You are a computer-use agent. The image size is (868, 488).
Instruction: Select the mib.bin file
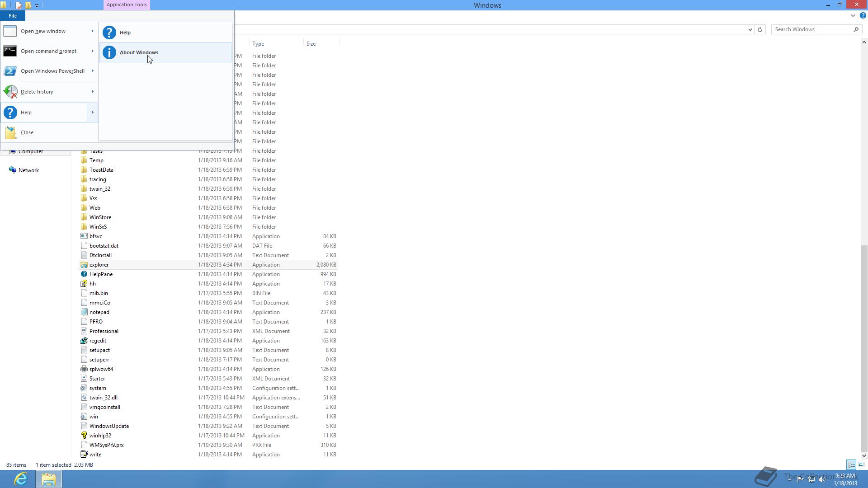(x=98, y=293)
